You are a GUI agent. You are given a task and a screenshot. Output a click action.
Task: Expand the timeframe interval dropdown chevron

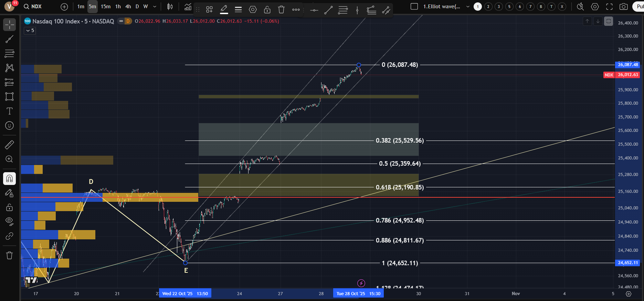coord(155,7)
